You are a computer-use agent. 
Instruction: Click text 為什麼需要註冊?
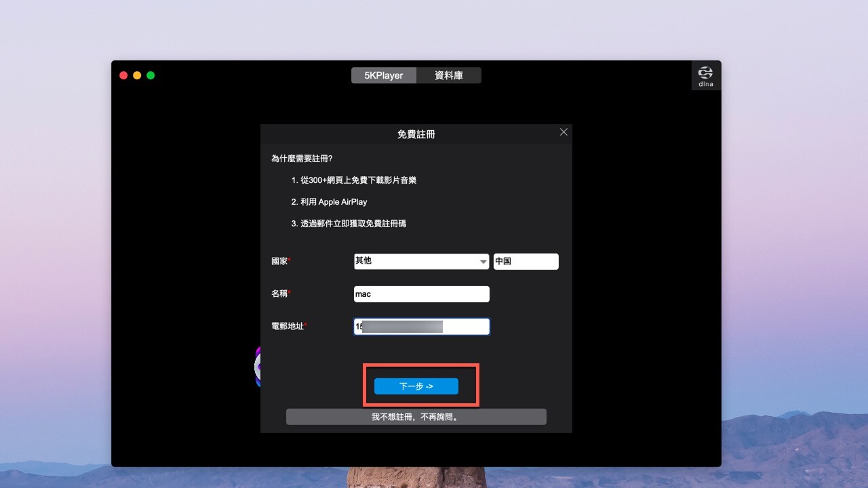click(x=302, y=159)
